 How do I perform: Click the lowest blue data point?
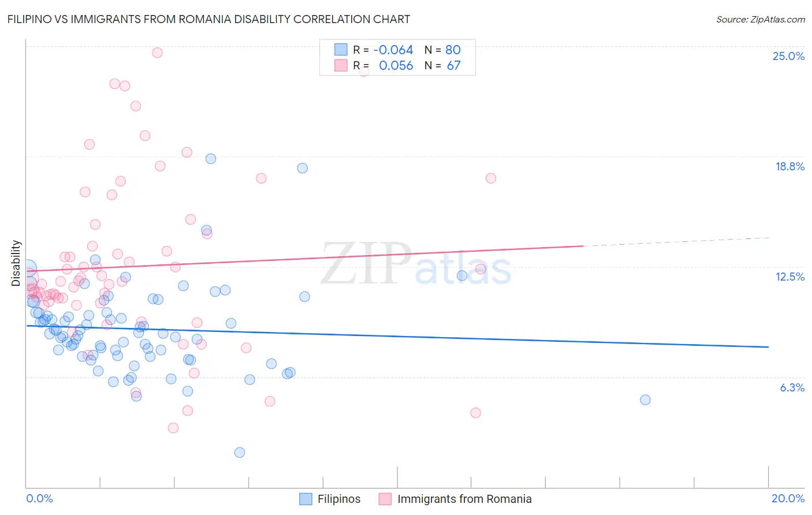[240, 452]
